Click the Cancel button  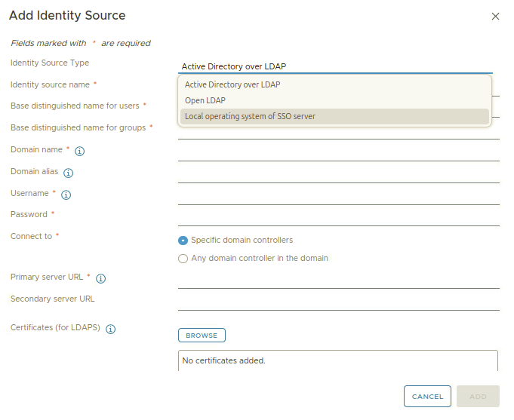427,397
